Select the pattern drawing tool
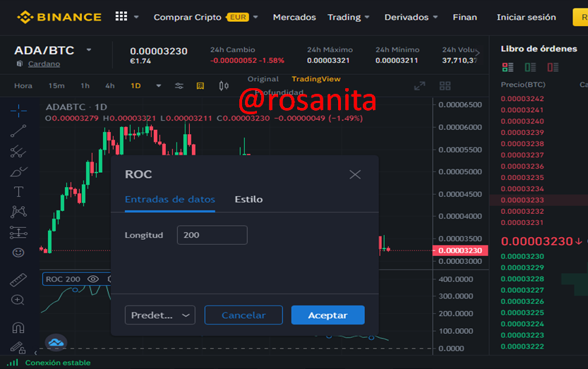This screenshot has height=369, width=588. tap(18, 212)
